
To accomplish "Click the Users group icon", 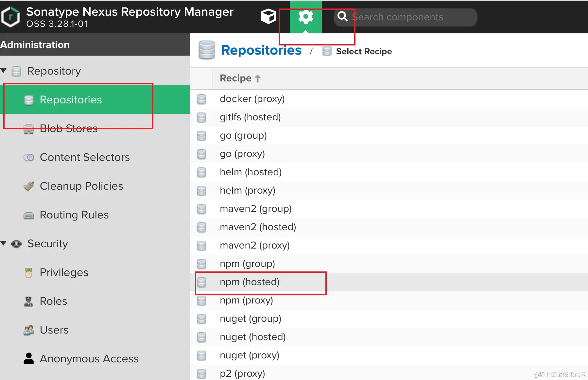I will (x=29, y=330).
